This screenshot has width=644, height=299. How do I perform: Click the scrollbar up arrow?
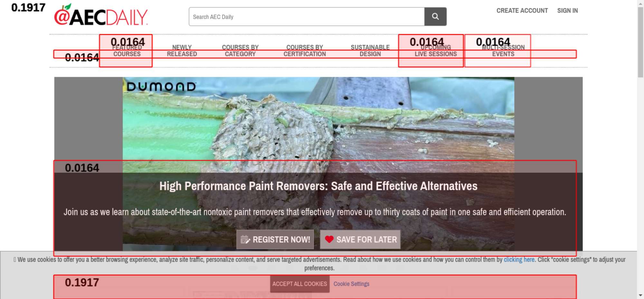[x=640, y=3]
